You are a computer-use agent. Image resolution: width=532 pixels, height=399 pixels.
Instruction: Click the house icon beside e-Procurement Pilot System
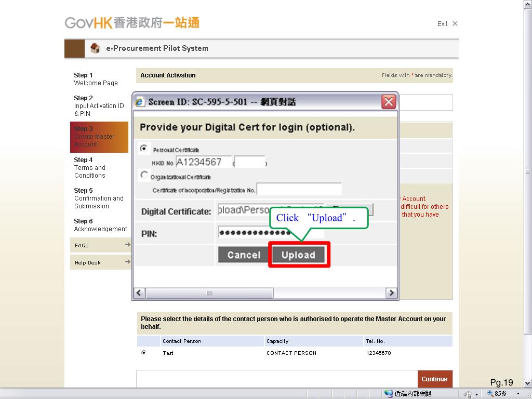click(x=95, y=48)
